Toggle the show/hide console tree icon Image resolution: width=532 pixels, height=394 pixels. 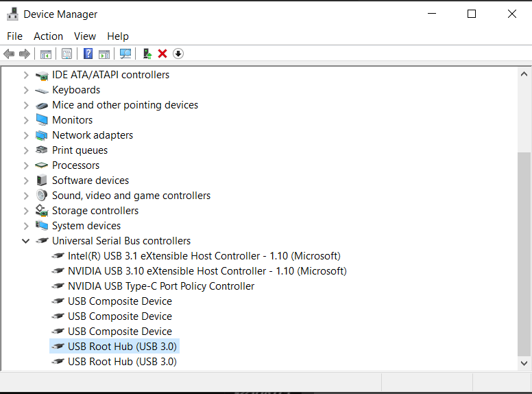click(x=46, y=54)
